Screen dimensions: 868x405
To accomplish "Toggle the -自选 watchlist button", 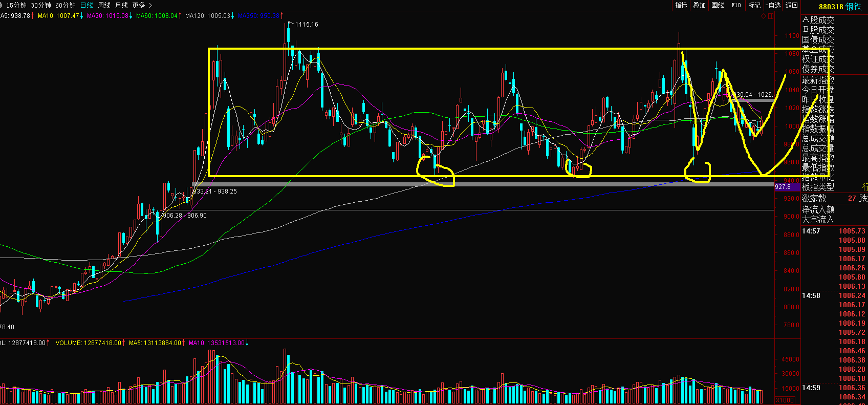I will tap(773, 5).
